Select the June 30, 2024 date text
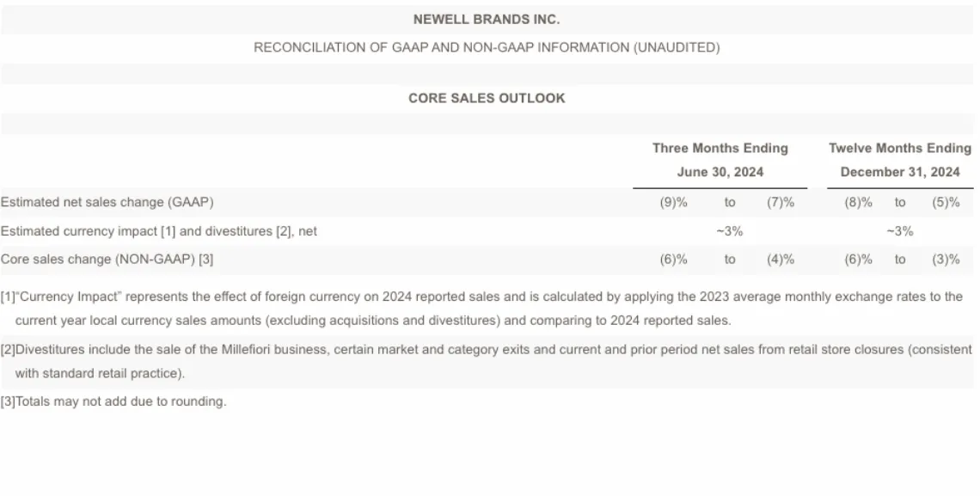Screen dimensions: 980x496 pyautogui.click(x=720, y=172)
